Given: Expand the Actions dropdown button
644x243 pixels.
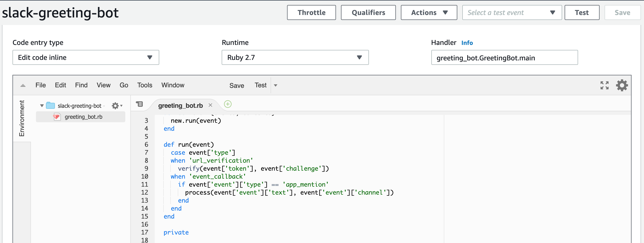Looking at the screenshot, I should 429,12.
